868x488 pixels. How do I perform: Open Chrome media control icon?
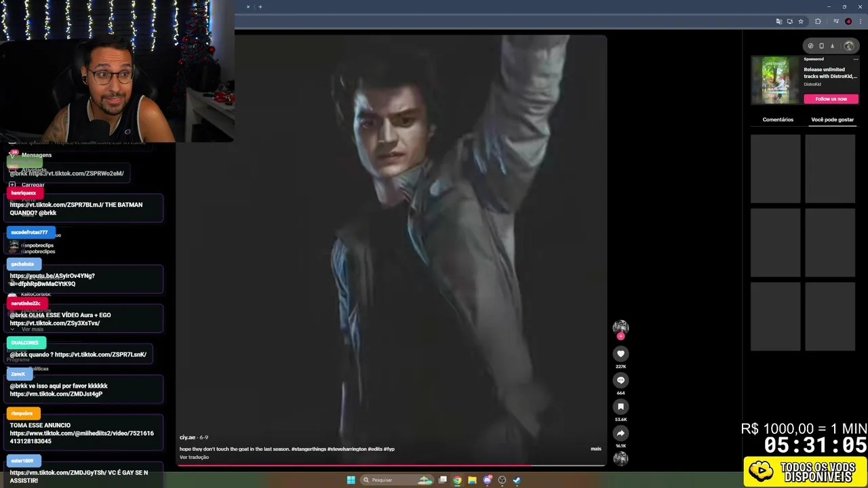click(x=835, y=22)
